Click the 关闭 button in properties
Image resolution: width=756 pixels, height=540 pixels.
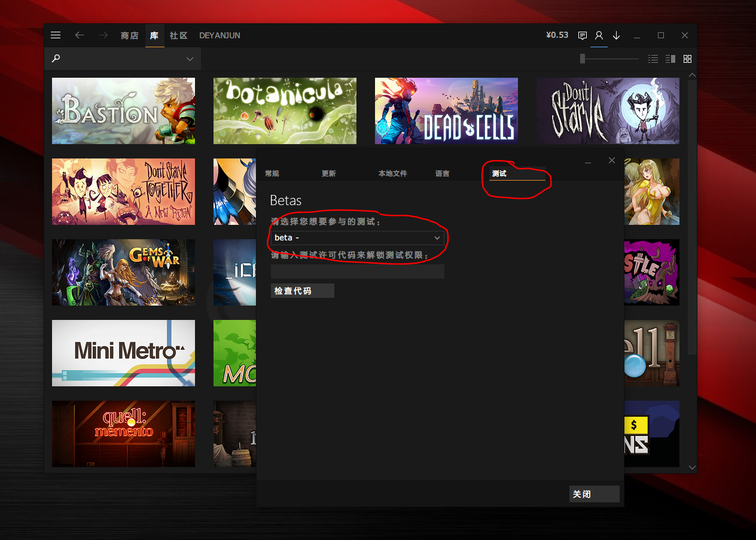click(x=594, y=494)
